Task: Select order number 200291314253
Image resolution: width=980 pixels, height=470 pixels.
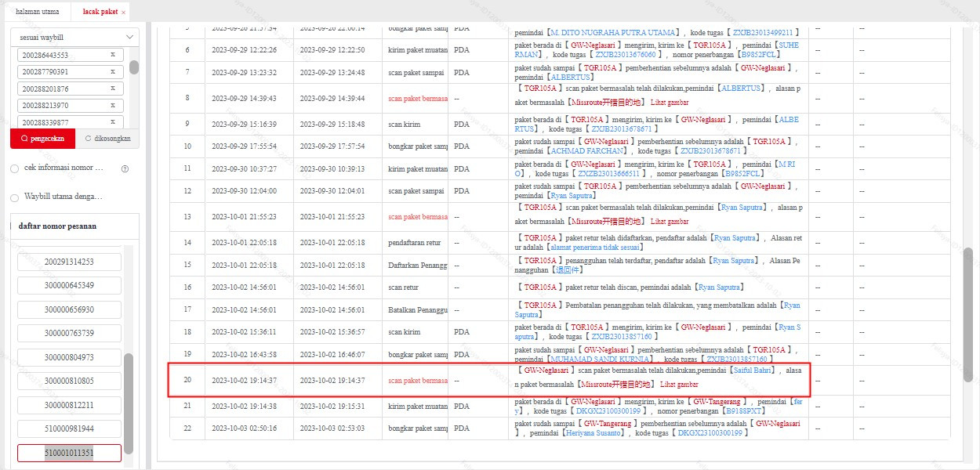Action: click(69, 262)
